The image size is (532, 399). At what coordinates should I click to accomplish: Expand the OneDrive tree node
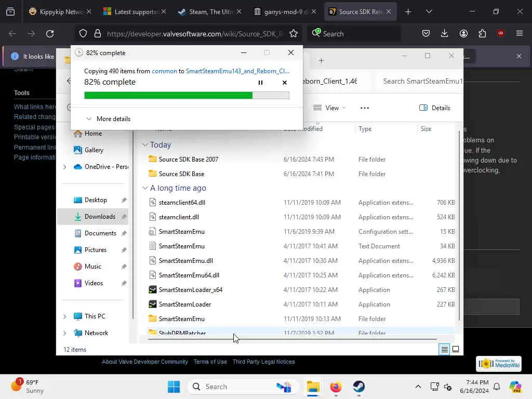pyautogui.click(x=64, y=167)
